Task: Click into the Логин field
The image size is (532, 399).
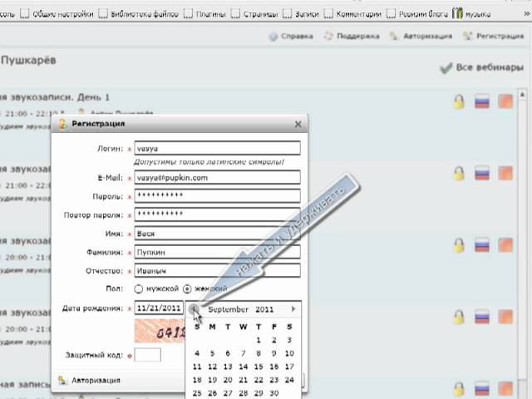Action: point(217,148)
